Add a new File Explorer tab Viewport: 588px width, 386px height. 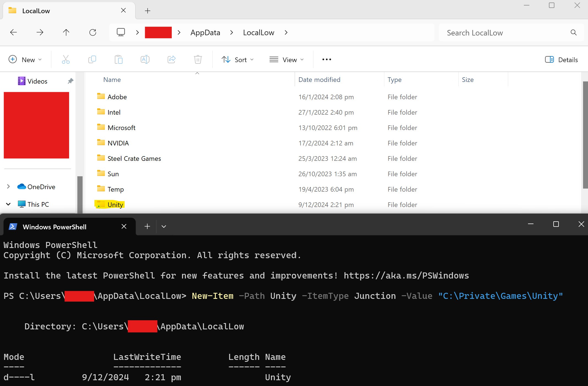(x=148, y=11)
